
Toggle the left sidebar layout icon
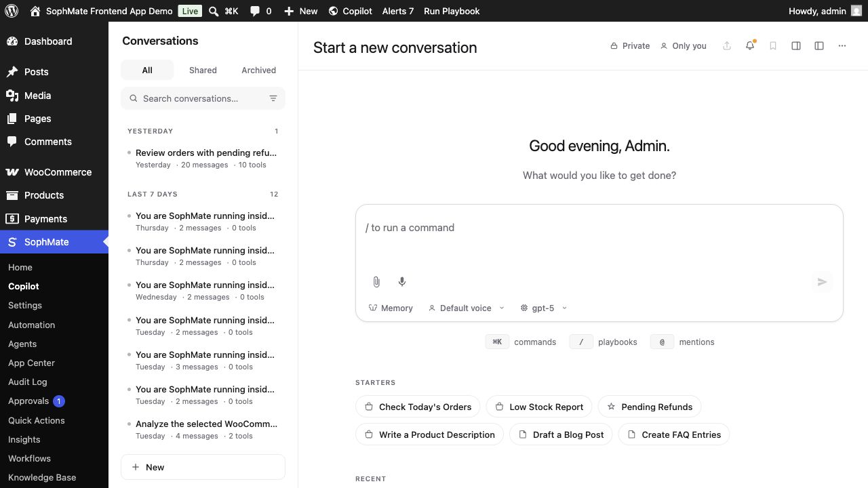click(x=819, y=45)
